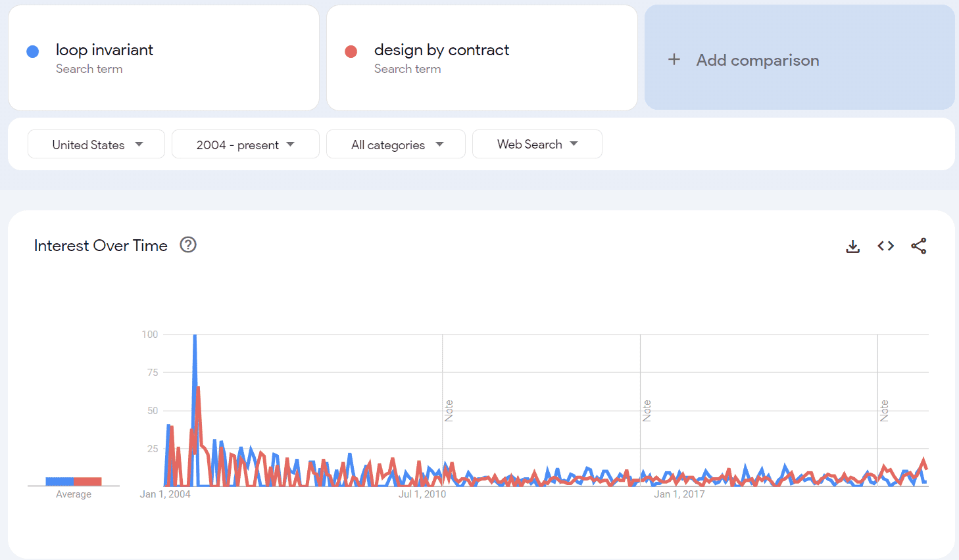
Task: Expand the All categories dropdown
Action: tap(395, 144)
